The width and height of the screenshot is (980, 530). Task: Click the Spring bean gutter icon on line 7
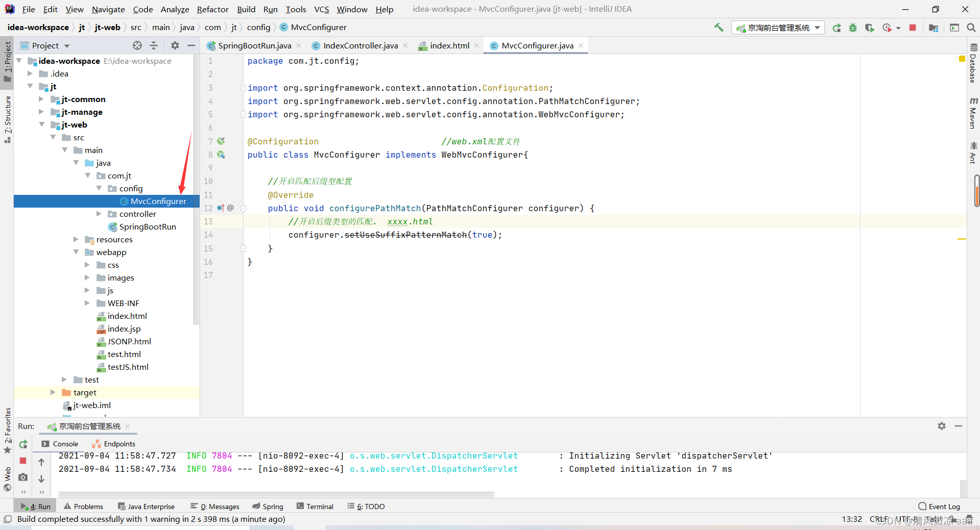(221, 141)
